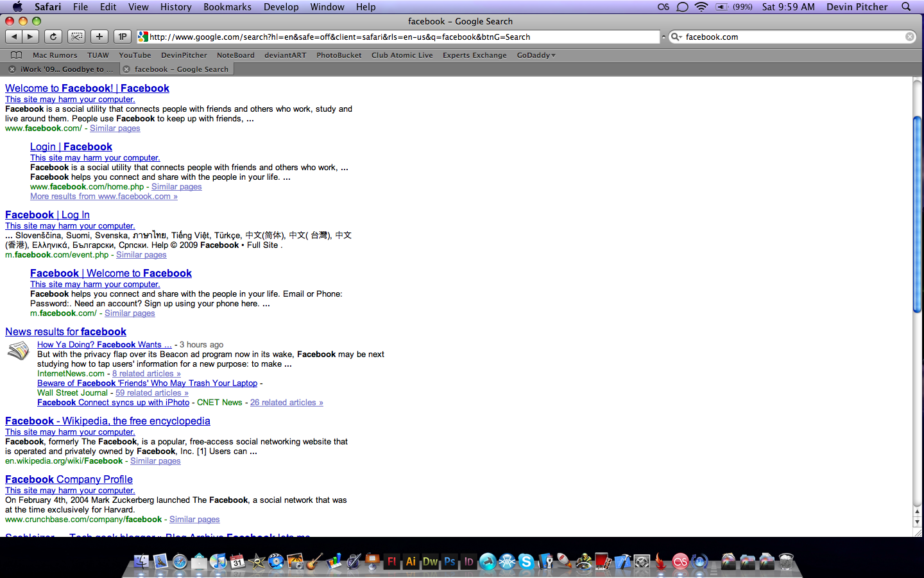924x578 pixels.
Task: Reload the page using the refresh button
Action: pos(53,37)
